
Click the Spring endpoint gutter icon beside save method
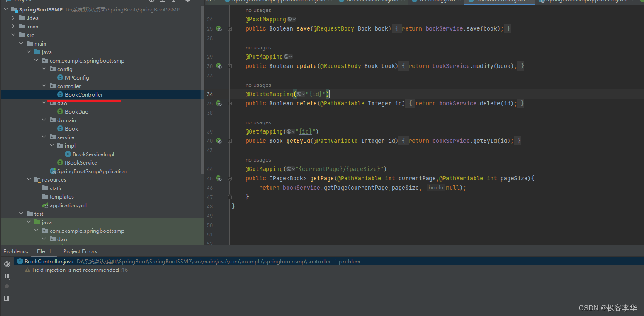tap(218, 29)
